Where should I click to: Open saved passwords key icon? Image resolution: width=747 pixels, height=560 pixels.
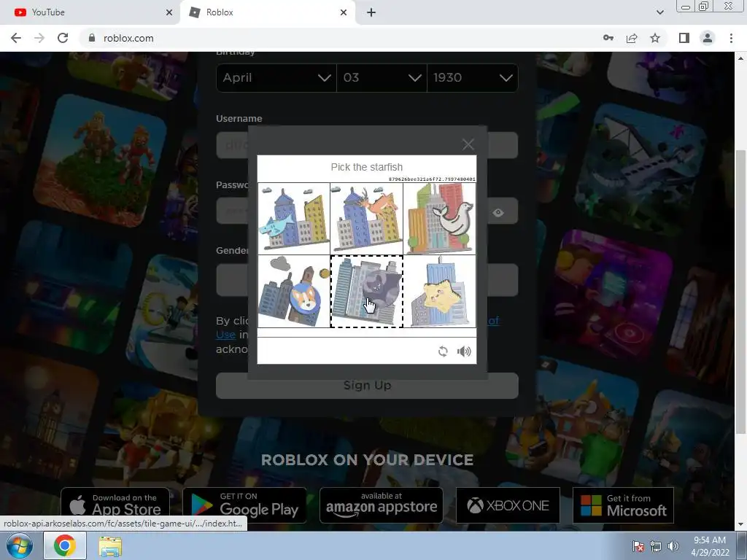608,38
